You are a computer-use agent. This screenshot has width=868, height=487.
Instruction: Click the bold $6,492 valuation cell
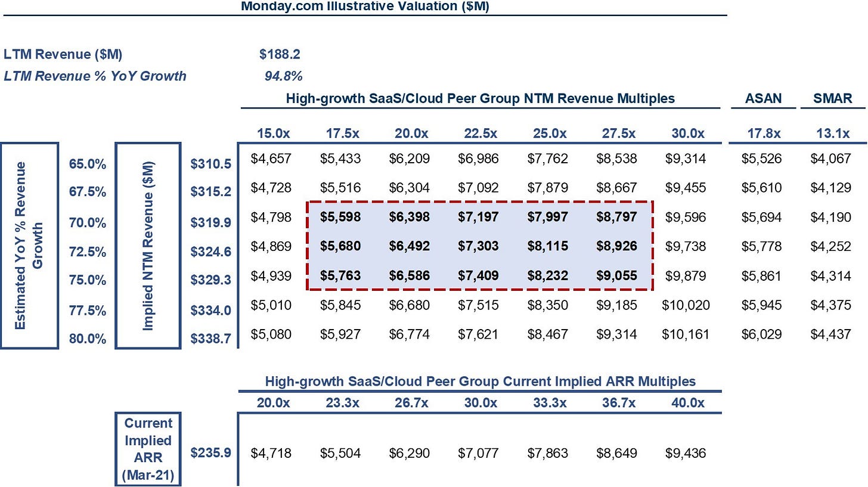click(x=409, y=246)
